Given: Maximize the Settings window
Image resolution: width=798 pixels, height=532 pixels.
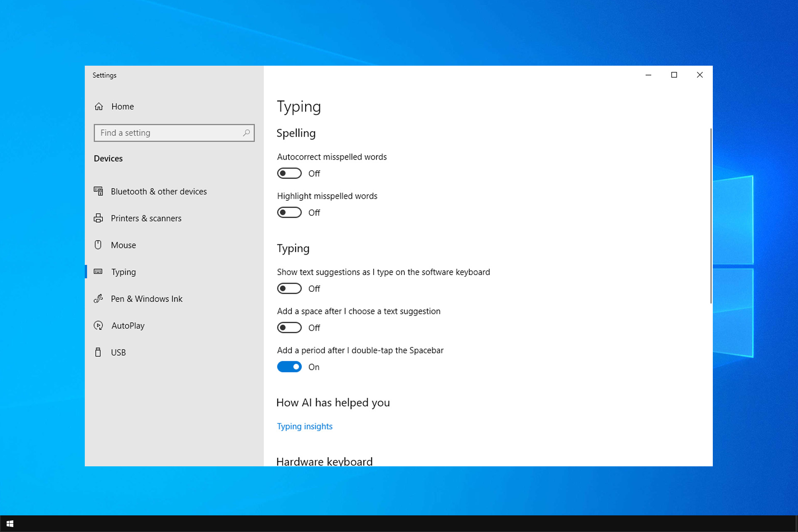Looking at the screenshot, I should [x=674, y=75].
